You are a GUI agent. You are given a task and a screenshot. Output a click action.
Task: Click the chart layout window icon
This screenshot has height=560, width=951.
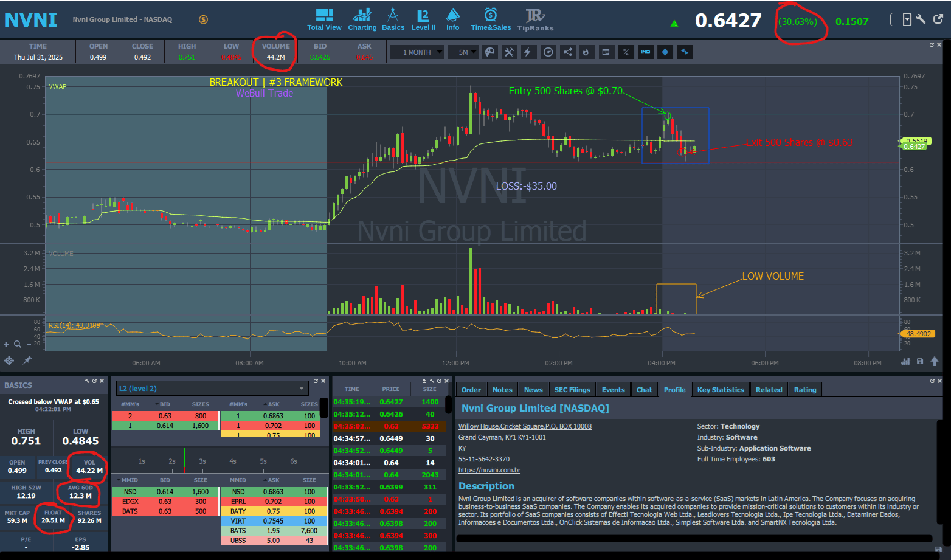coord(606,52)
